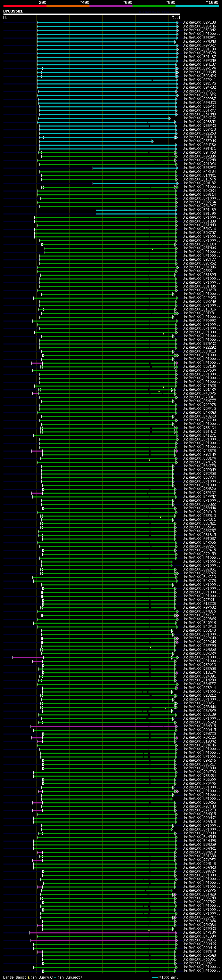
Task: Click the UniRef100_Q566L1 label
Action: tap(199, 271)
